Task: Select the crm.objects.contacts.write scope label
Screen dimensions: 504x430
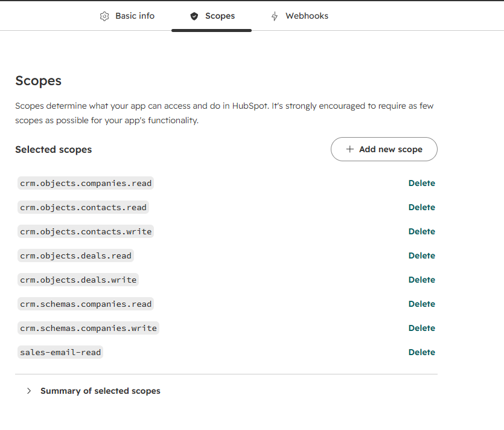Action: 86,231
